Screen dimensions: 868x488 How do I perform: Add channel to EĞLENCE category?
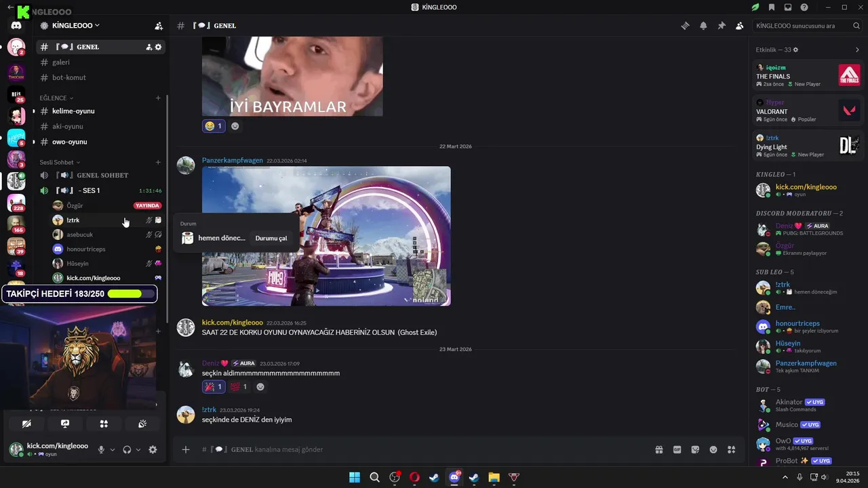pyautogui.click(x=158, y=98)
